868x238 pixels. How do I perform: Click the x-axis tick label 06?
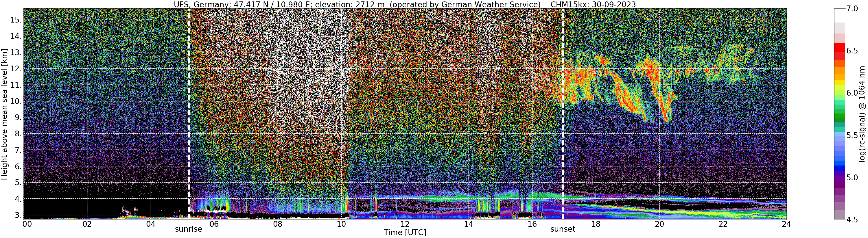214,224
